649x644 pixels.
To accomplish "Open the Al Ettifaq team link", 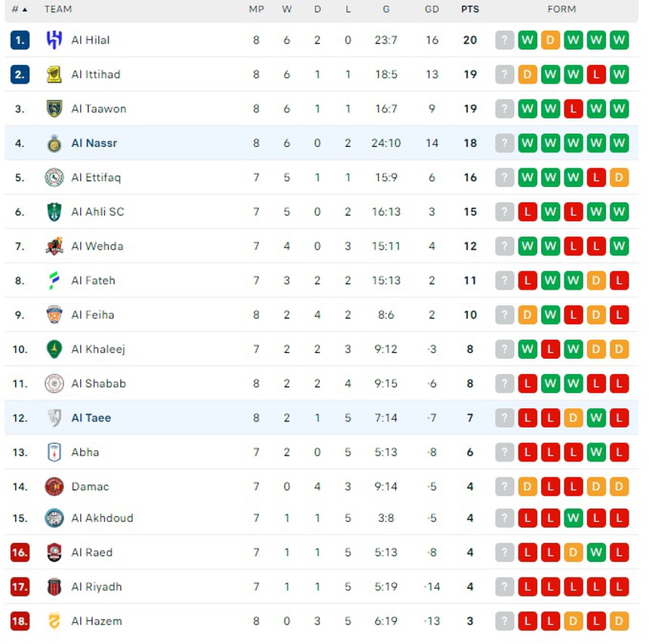I will (96, 178).
